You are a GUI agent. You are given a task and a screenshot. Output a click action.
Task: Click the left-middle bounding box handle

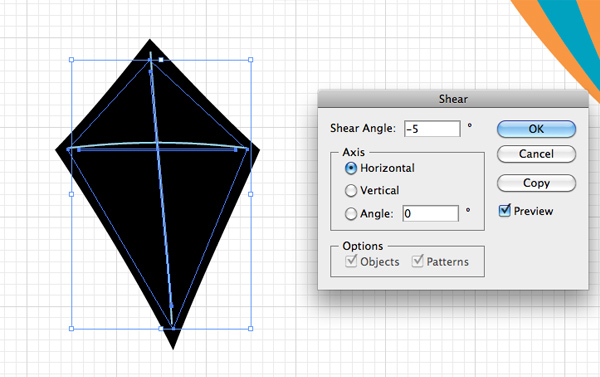[71, 194]
